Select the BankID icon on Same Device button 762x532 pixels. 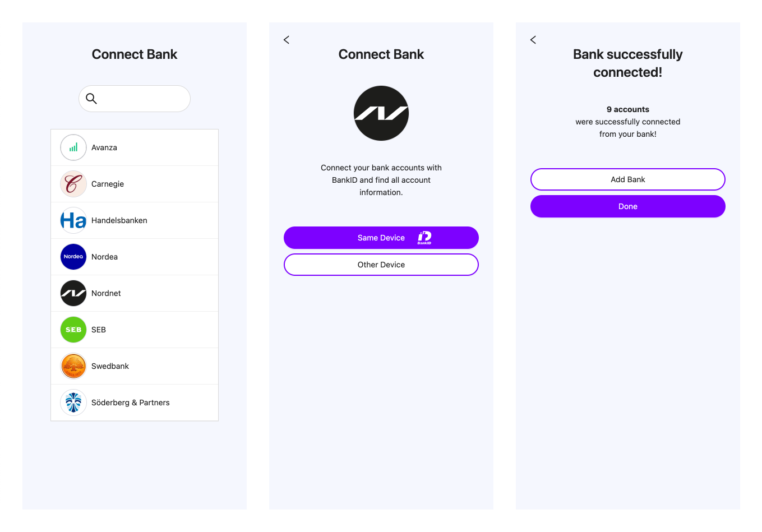tap(423, 238)
